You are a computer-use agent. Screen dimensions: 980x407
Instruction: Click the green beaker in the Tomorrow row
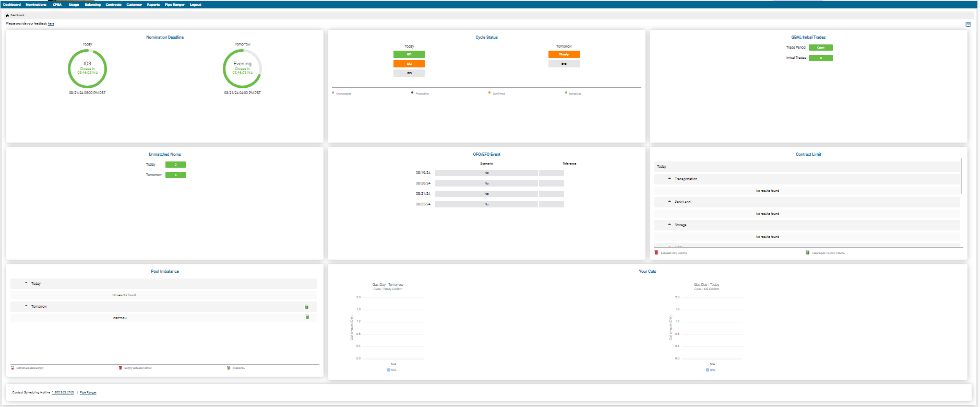point(307,307)
